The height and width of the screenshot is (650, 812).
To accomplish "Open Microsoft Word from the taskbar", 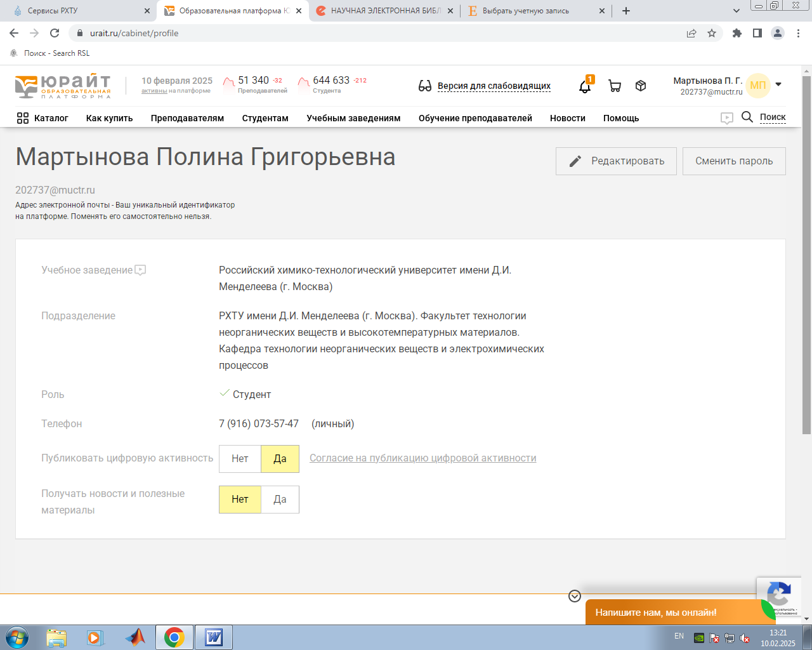I will (214, 637).
